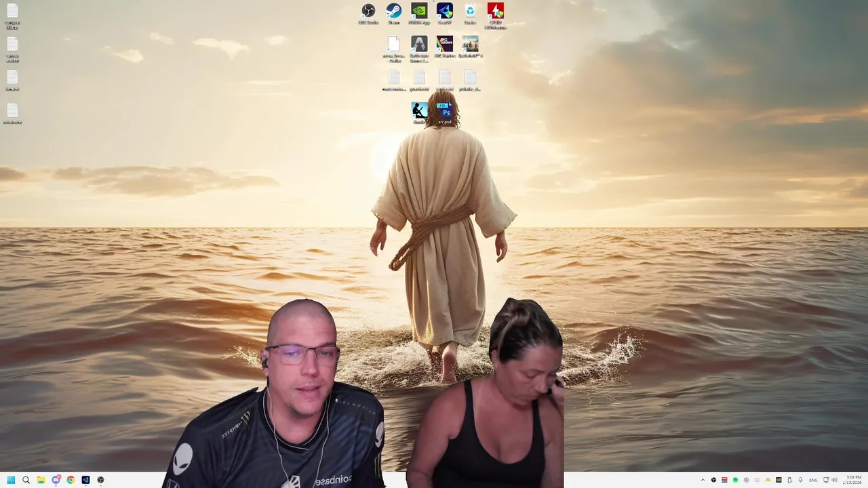This screenshot has width=868, height=488.
Task: Open taskbar app with red notification badge
Action: coord(56,480)
